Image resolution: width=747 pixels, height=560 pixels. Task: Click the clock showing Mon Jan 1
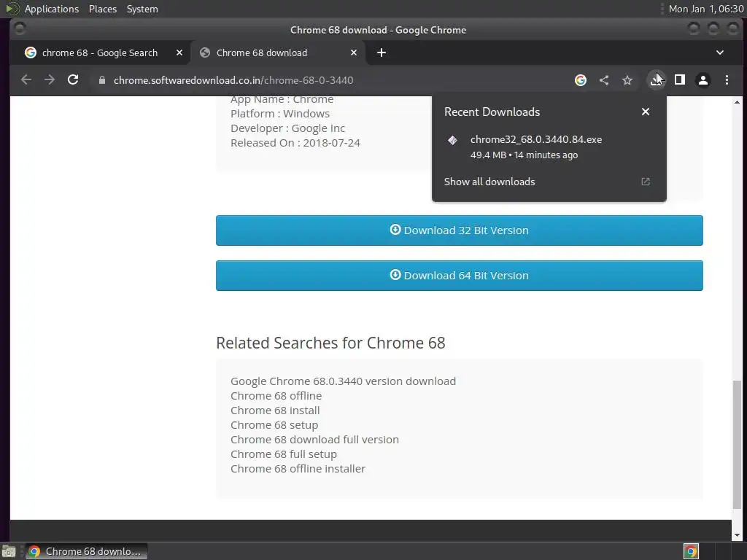coord(706,9)
